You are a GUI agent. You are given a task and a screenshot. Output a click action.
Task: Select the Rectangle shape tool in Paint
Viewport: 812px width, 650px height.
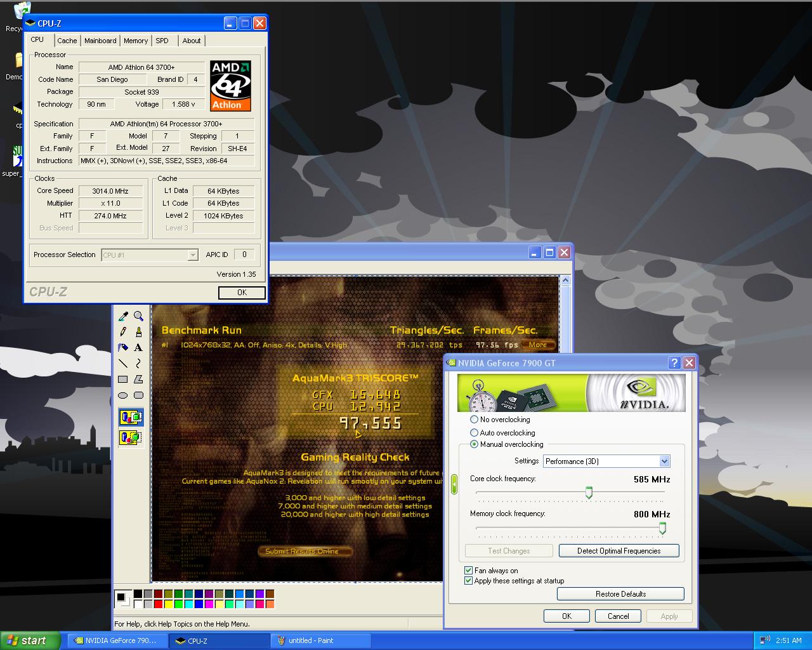click(123, 379)
